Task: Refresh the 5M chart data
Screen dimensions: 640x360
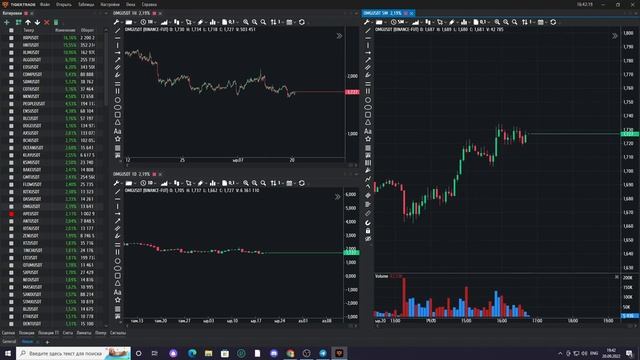Action: tap(553, 22)
